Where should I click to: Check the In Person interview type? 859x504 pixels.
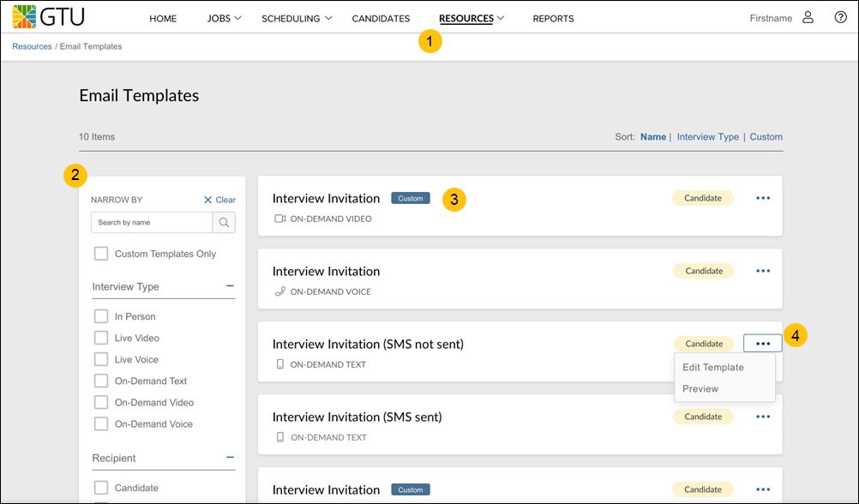click(101, 316)
